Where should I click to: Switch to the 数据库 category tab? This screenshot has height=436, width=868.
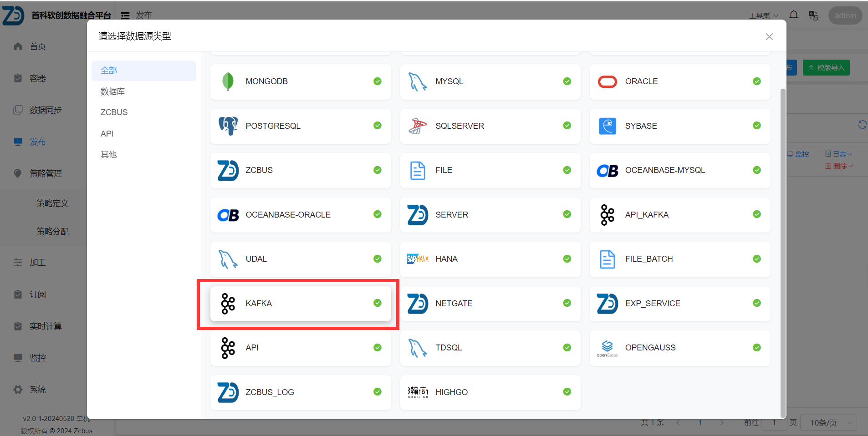(x=112, y=91)
